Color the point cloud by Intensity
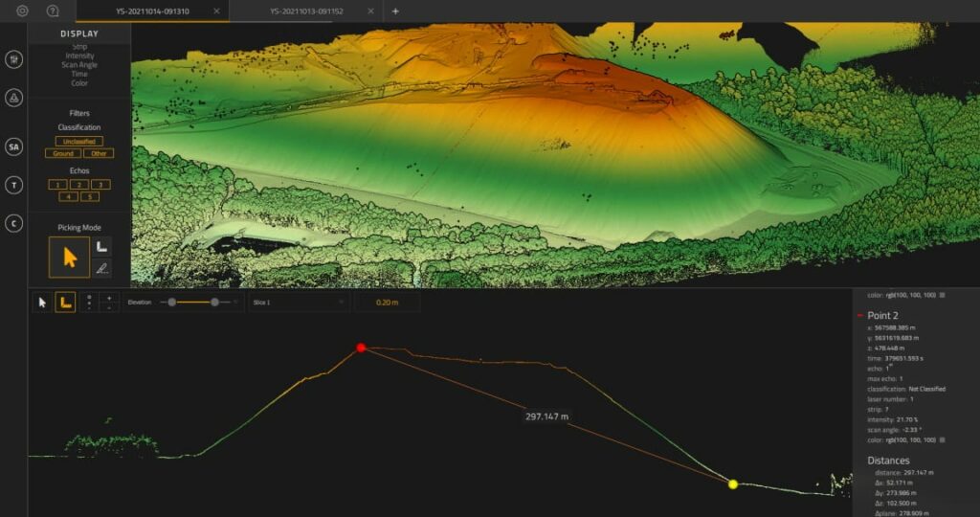This screenshot has width=980, height=517. coord(79,56)
